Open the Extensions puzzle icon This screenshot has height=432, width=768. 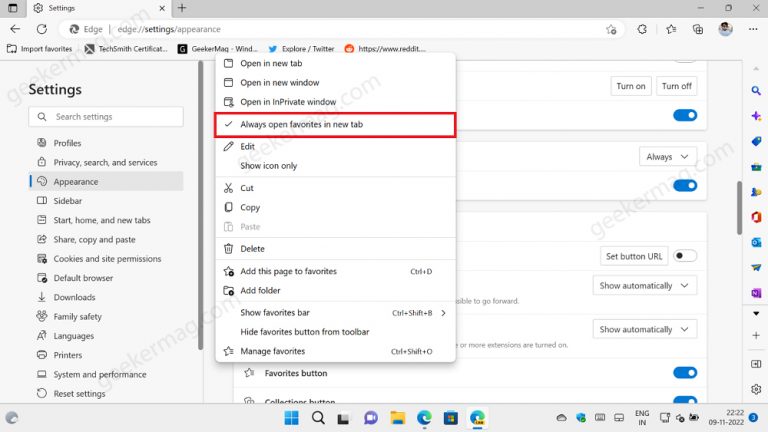[642, 29]
